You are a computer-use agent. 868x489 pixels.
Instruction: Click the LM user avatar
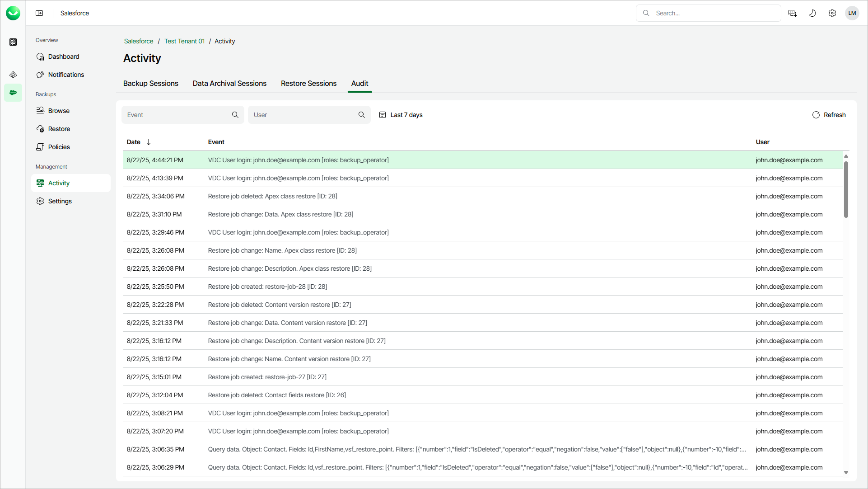[852, 13]
